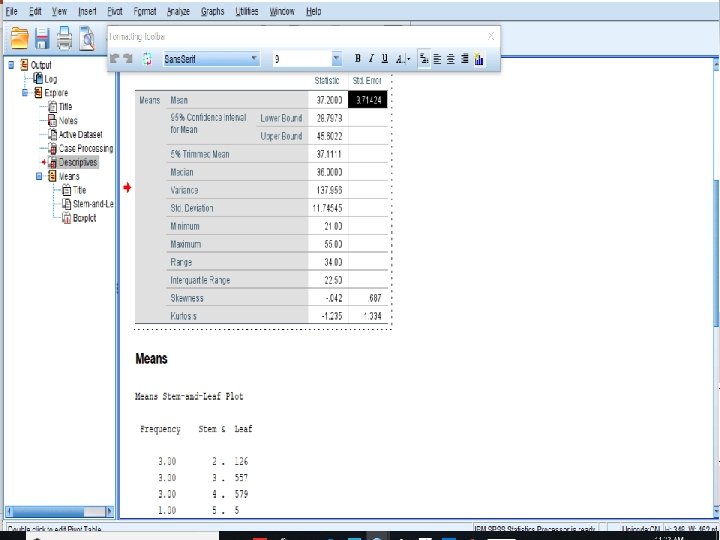This screenshot has height=540, width=720.
Task: Open the Graphs menu
Action: (213, 11)
